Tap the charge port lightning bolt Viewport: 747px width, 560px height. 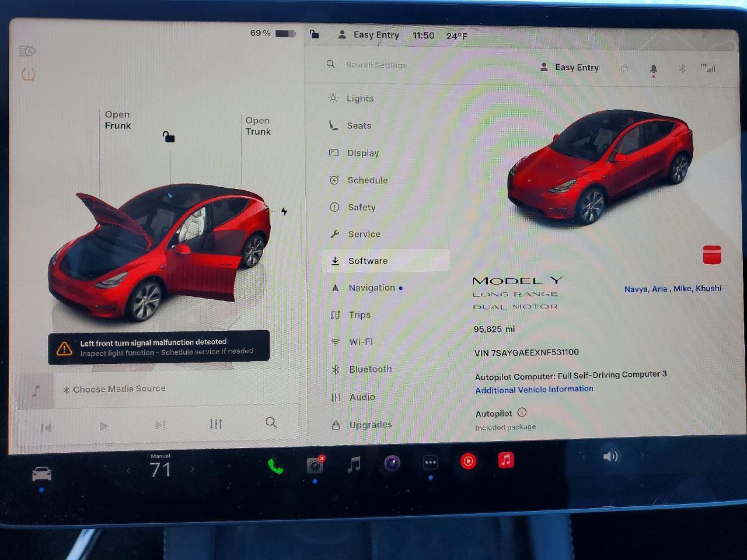click(284, 211)
